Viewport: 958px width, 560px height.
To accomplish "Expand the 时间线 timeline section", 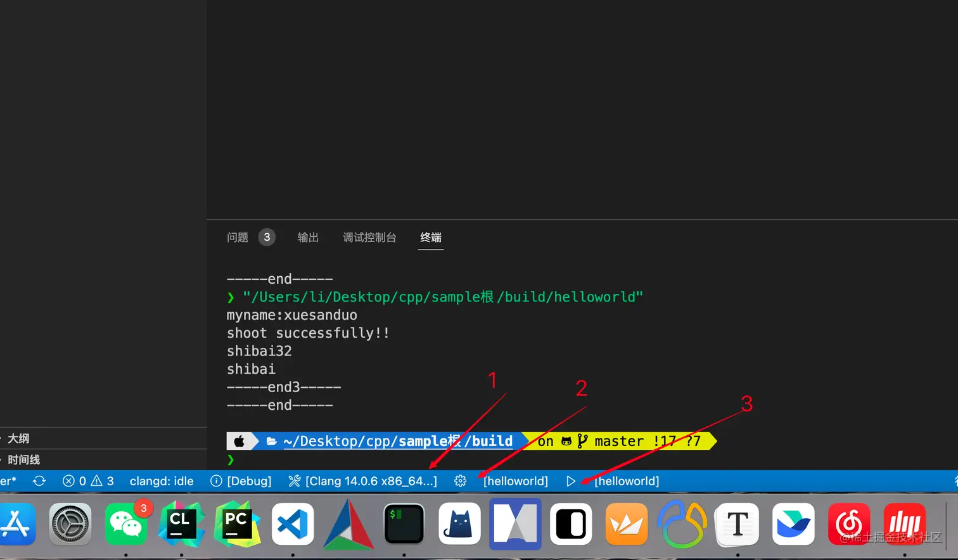I will pos(103,460).
